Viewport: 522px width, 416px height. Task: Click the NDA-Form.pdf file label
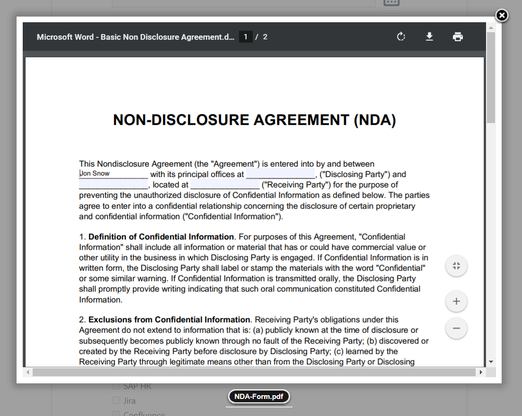tap(259, 396)
